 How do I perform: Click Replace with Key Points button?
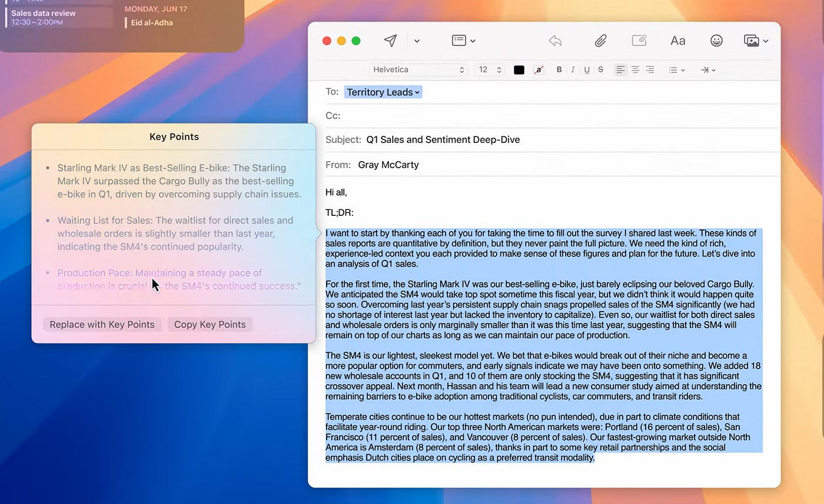[102, 325]
